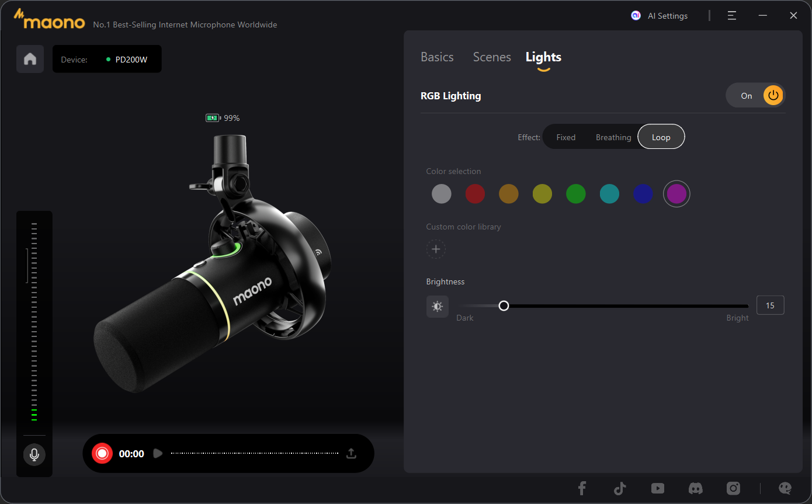The width and height of the screenshot is (812, 504).
Task: Click the 'Color selection' label
Action: pos(454,171)
